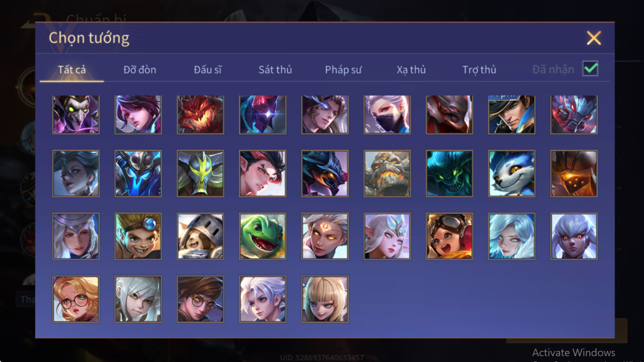Pick the blonde girl with bangs hero
The width and height of the screenshot is (644, 362).
coord(325,299)
